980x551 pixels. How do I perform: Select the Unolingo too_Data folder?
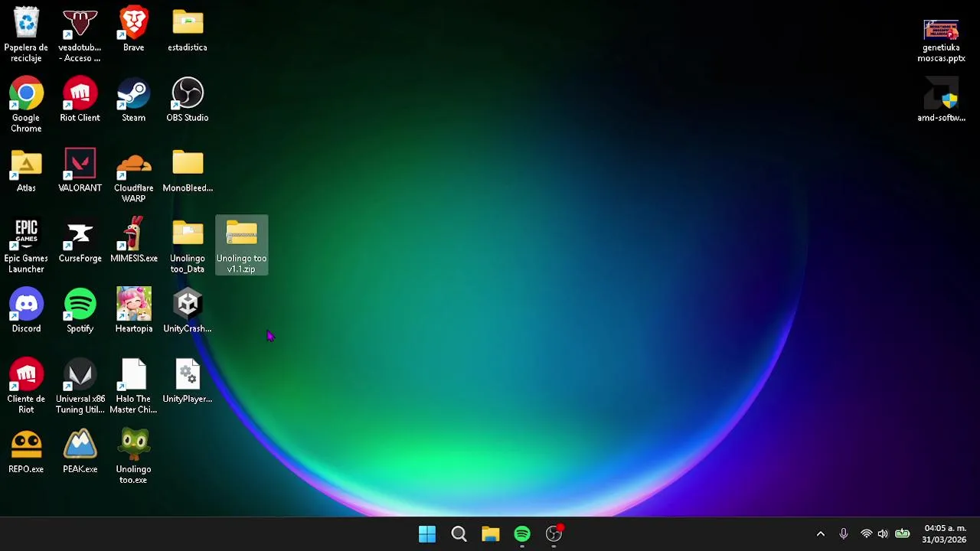(x=188, y=246)
